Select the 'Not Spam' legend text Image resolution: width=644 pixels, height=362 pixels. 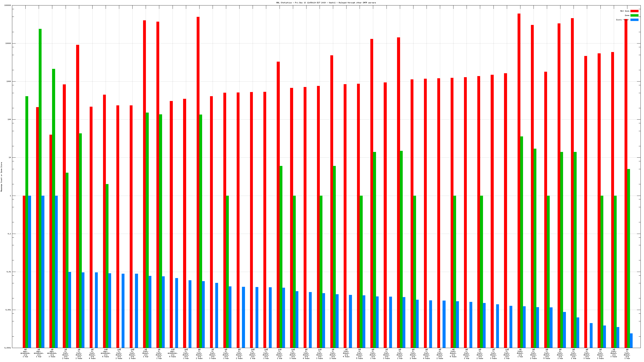(x=625, y=11)
